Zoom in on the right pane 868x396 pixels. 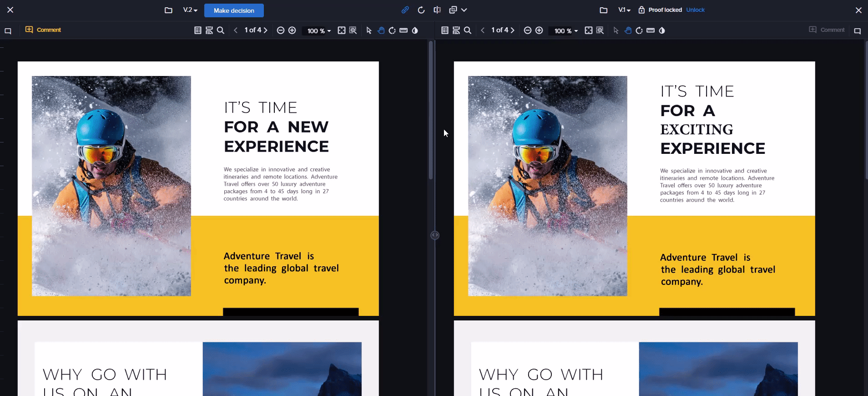[539, 30]
